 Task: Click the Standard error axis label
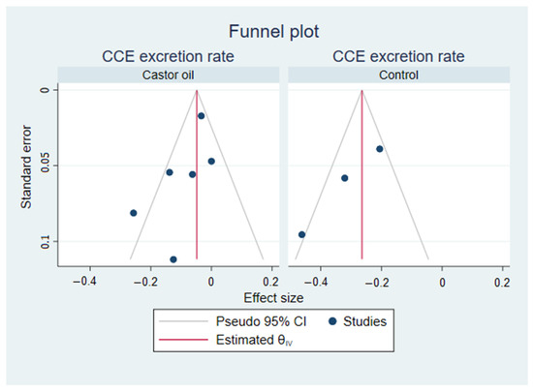[x=26, y=167]
